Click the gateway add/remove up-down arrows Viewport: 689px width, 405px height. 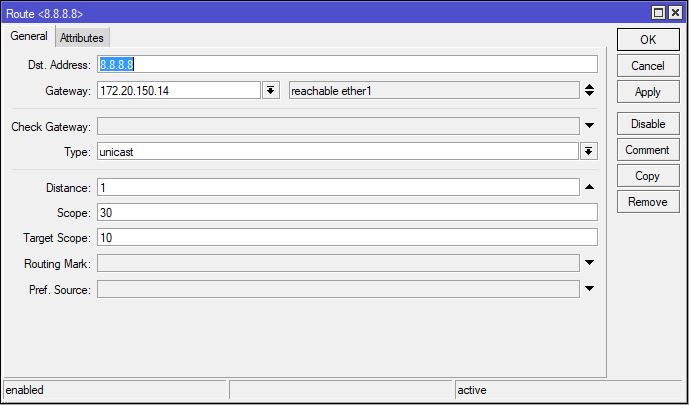589,91
